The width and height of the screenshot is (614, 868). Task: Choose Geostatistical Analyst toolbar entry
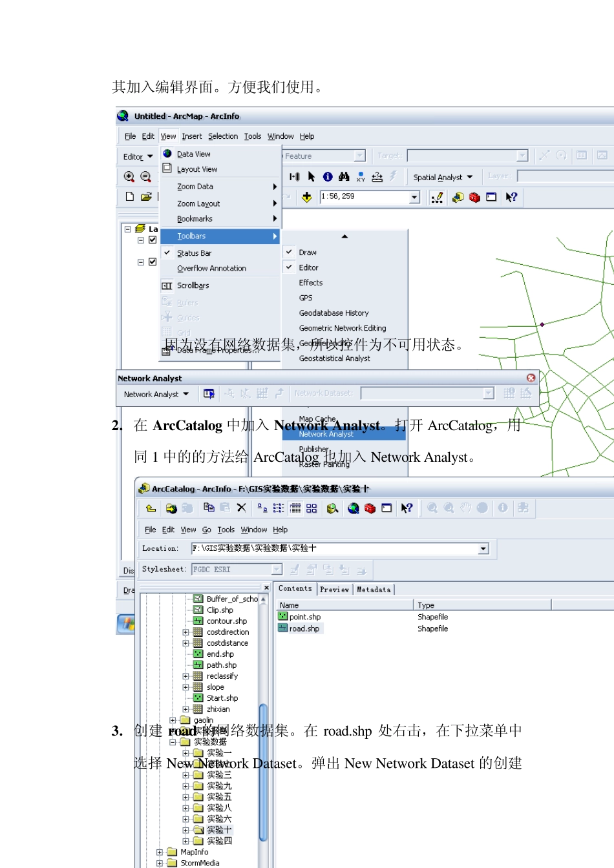click(x=345, y=358)
